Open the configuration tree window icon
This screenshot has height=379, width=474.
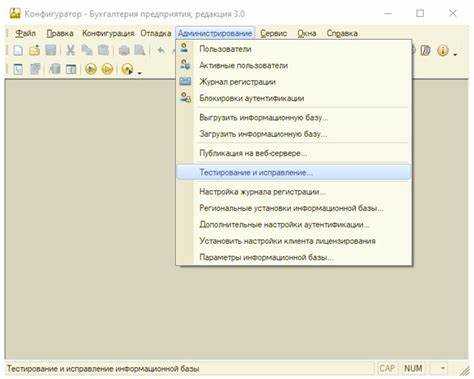pyautogui.click(x=18, y=69)
